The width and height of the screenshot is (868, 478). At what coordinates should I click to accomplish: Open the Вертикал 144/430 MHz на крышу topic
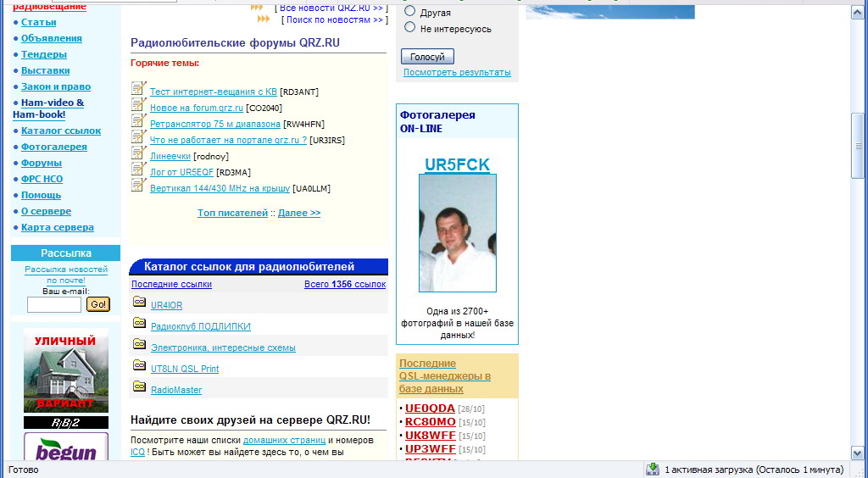pos(220,188)
